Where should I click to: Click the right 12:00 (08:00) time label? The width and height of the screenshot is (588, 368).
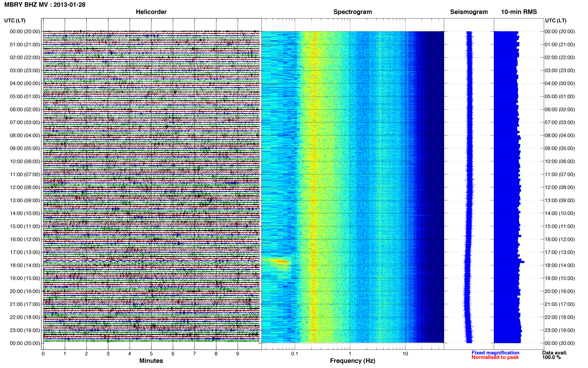560,187
